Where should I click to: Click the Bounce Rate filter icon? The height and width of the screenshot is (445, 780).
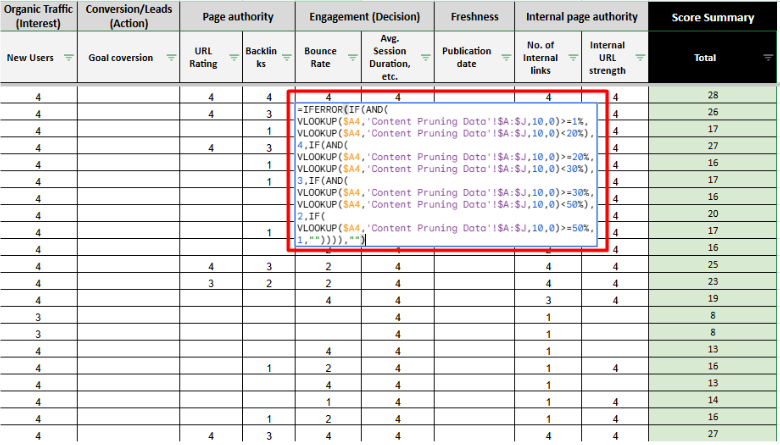[x=351, y=58]
